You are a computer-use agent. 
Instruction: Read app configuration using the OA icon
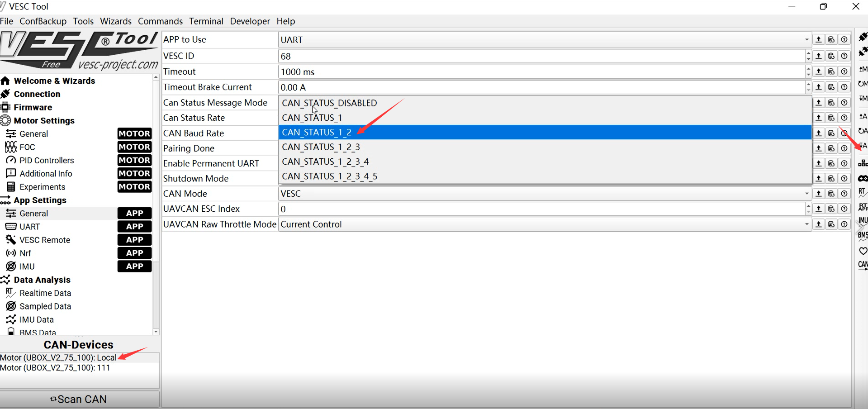(863, 131)
